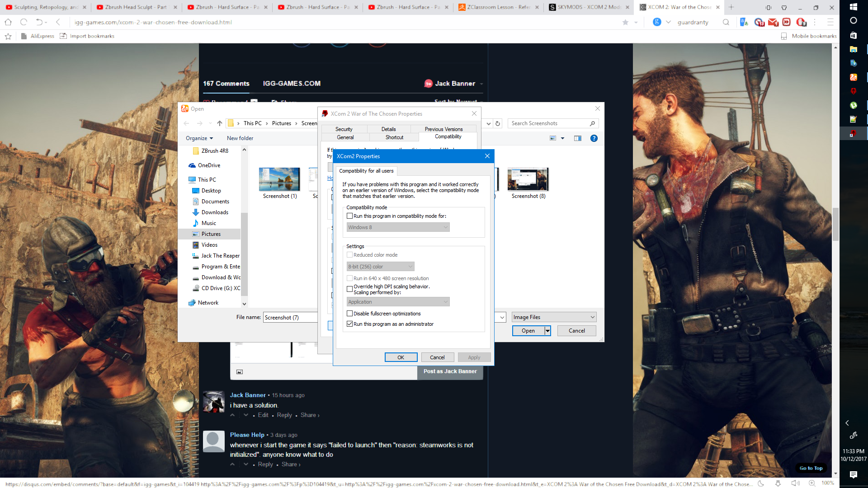Open the Windows 8 compatibility mode dropdown

click(398, 227)
